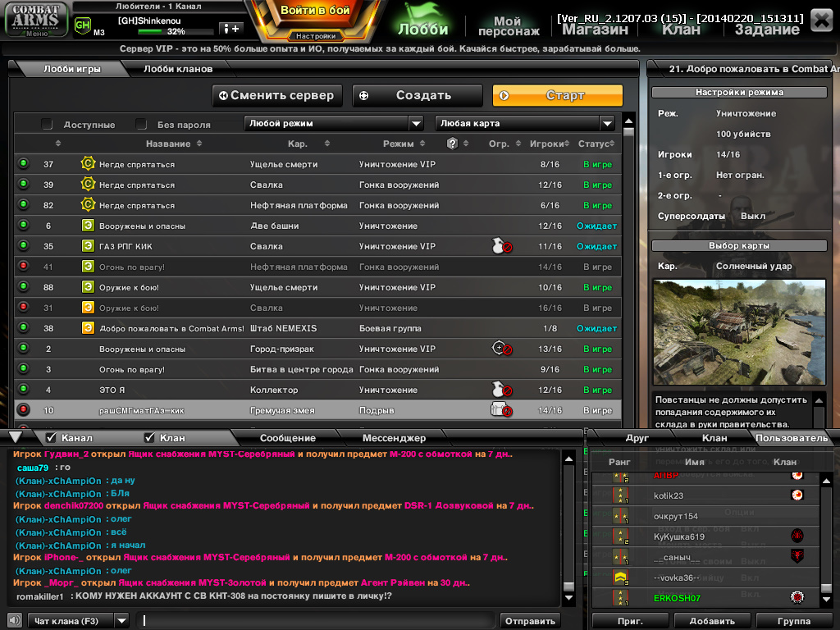Click the Добавить friend button
This screenshot has height=630, width=840.
[711, 621]
